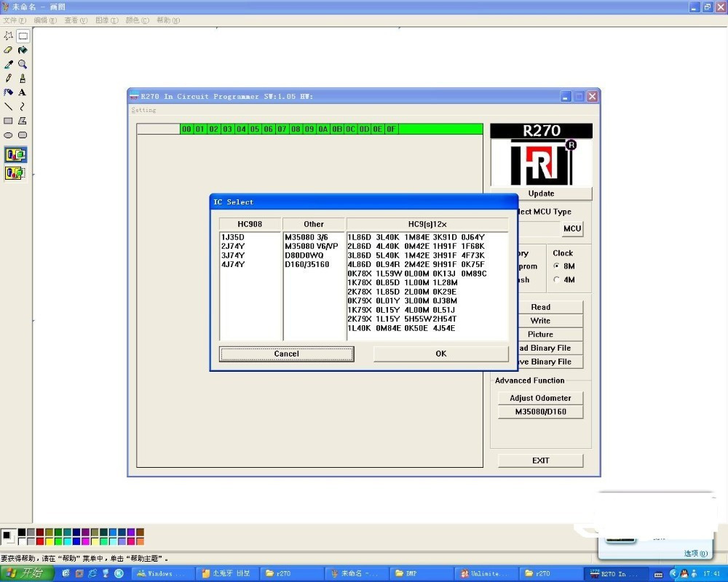Choose the opaque selection option
728x582 pixels.
pyautogui.click(x=15, y=154)
